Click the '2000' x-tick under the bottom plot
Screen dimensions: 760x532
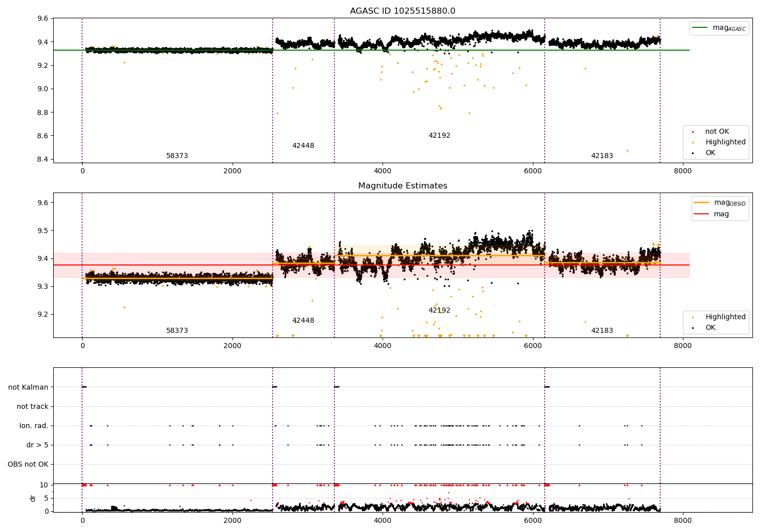233,520
